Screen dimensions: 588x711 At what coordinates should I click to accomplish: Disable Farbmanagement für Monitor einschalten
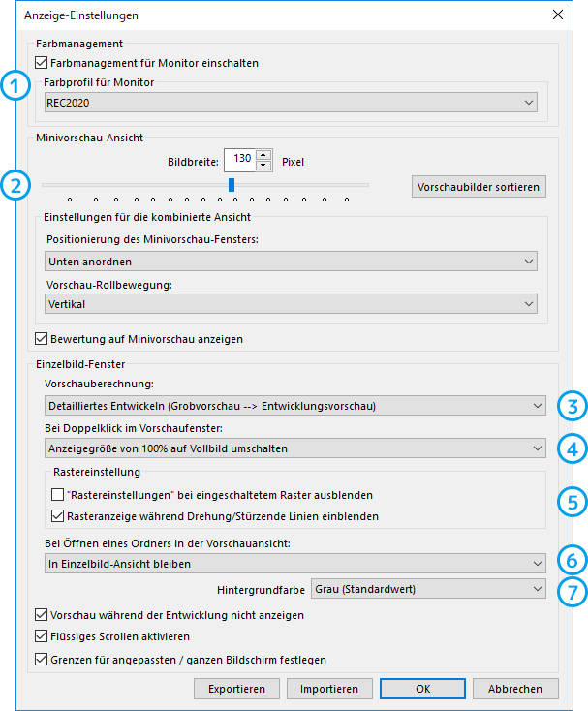[42, 63]
